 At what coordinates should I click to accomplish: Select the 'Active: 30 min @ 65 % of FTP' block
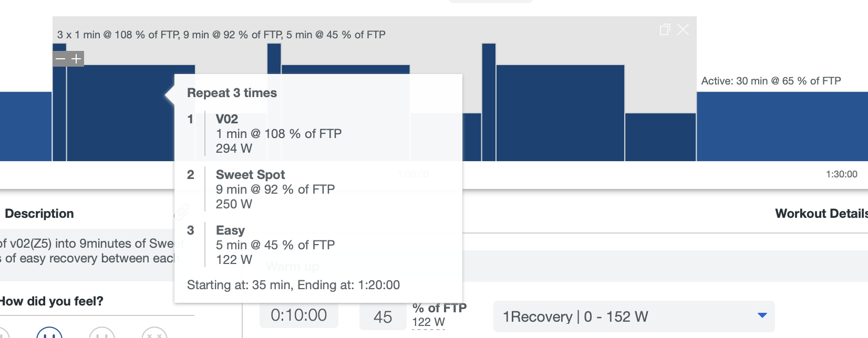782,126
